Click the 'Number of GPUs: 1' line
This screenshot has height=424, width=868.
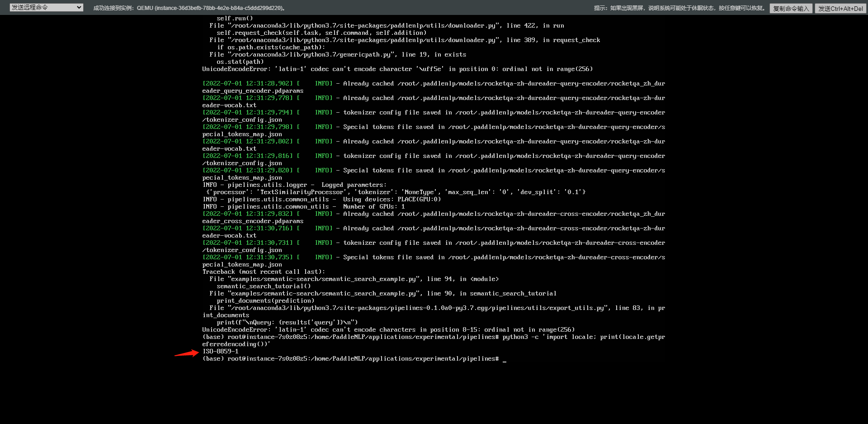[x=303, y=207]
